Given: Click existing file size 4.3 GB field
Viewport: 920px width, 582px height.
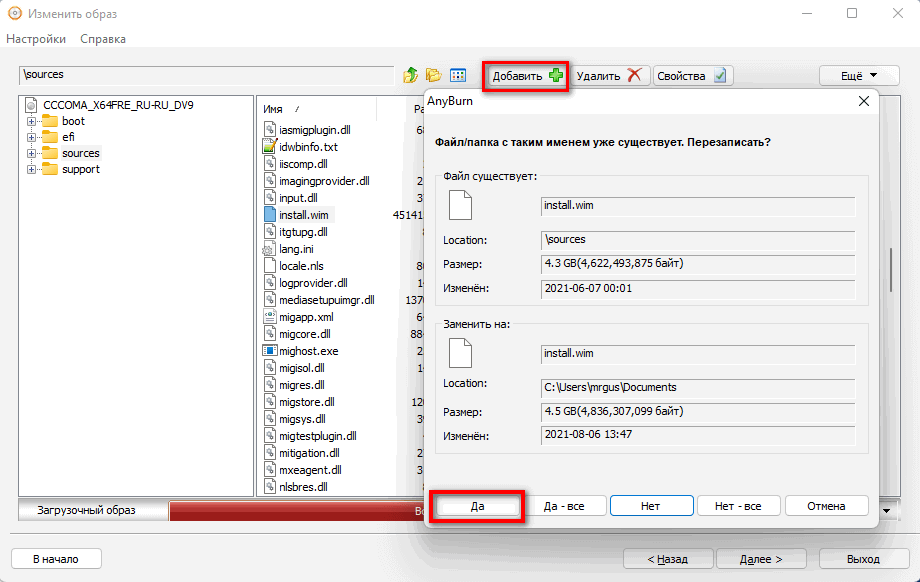Looking at the screenshot, I should (698, 263).
